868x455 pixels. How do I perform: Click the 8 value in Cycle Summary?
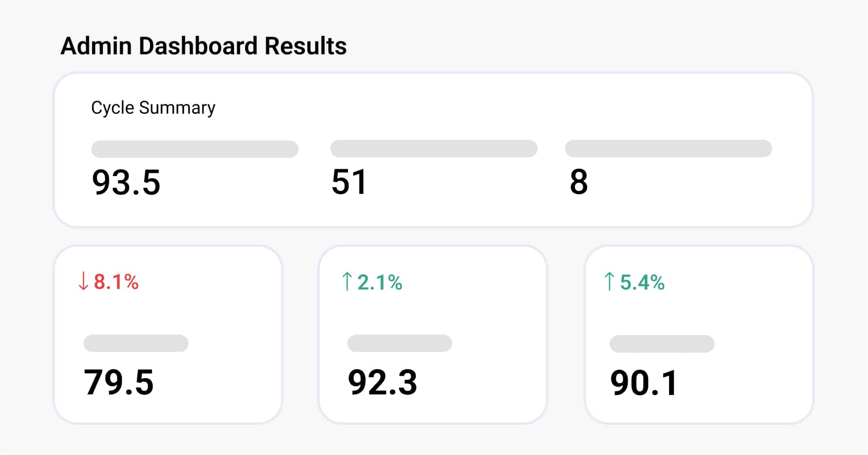pyautogui.click(x=579, y=182)
